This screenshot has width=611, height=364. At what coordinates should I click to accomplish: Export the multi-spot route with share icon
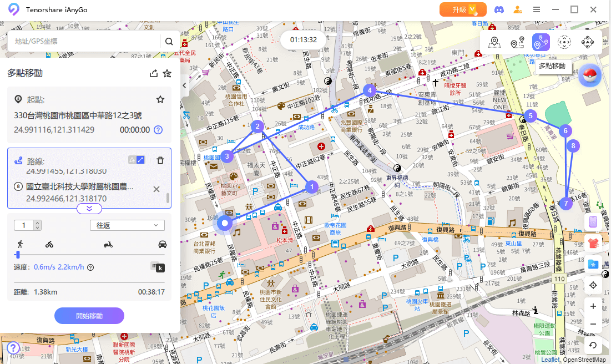[154, 73]
